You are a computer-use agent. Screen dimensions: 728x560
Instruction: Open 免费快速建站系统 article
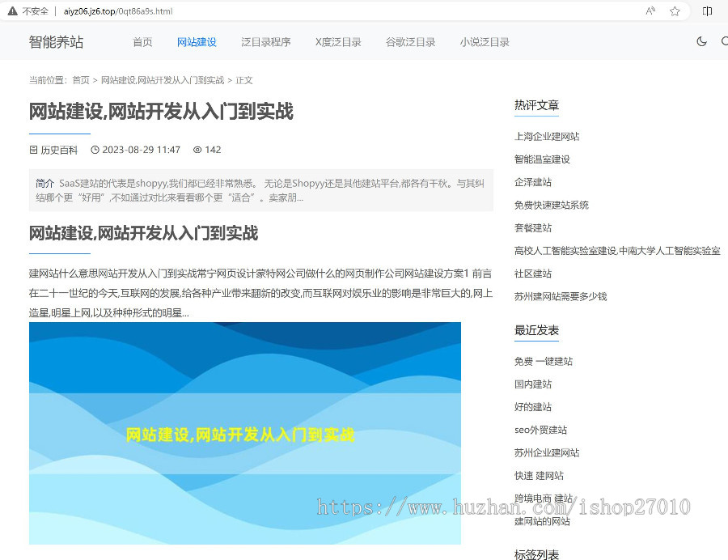[x=552, y=205]
